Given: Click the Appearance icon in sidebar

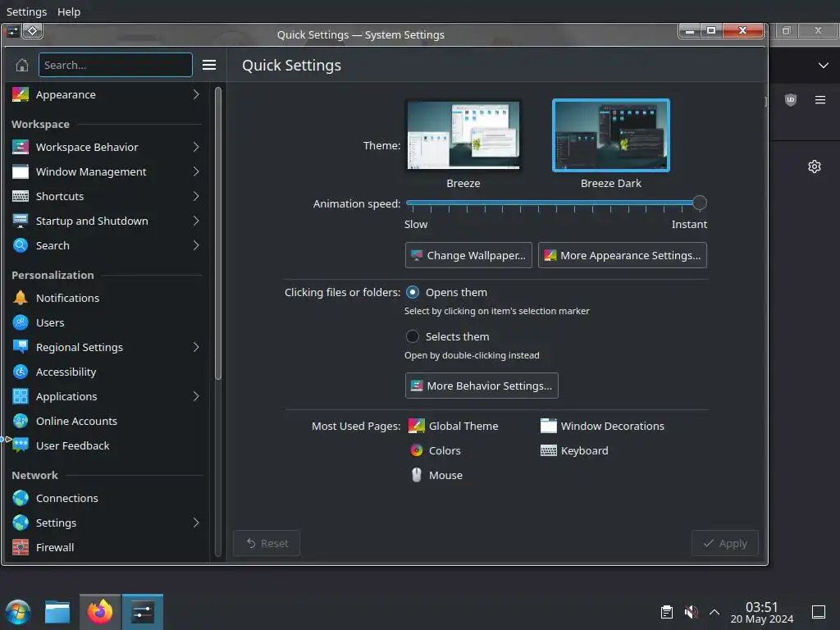Looking at the screenshot, I should (x=21, y=95).
